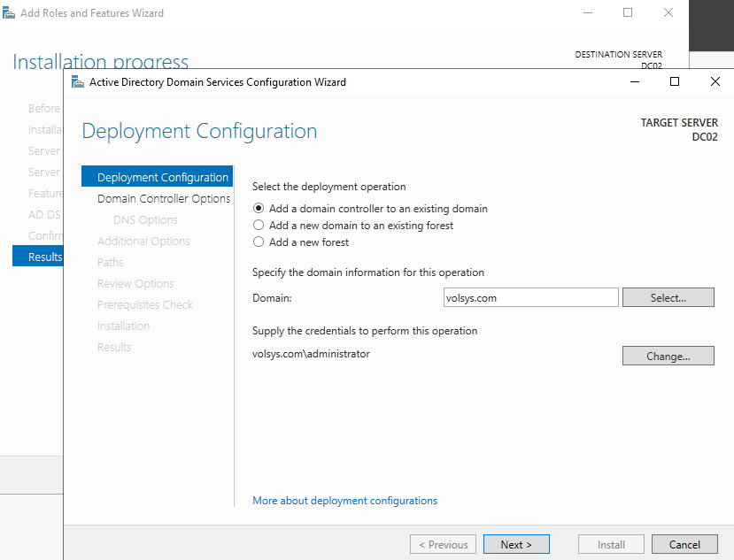
Task: Minimize the Add Roles and Features Wizard
Action: tap(588, 12)
